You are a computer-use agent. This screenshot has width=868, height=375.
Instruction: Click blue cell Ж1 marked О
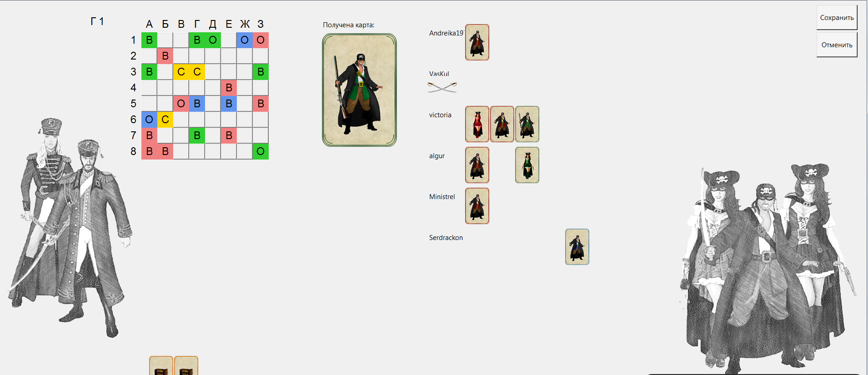pyautogui.click(x=245, y=40)
